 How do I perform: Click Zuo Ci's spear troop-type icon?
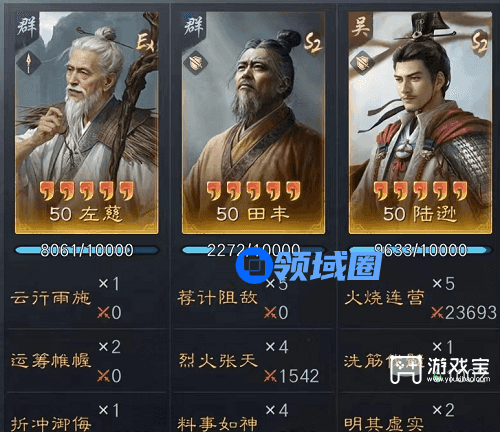(29, 63)
